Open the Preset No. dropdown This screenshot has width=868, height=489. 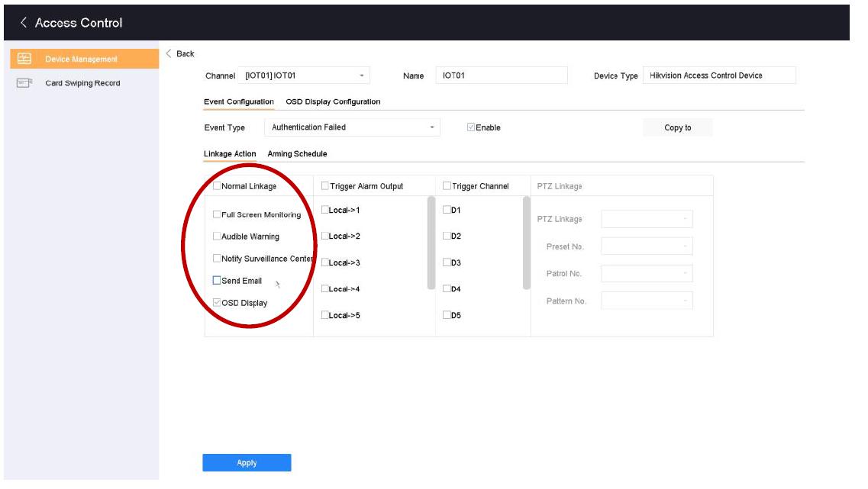[647, 246]
